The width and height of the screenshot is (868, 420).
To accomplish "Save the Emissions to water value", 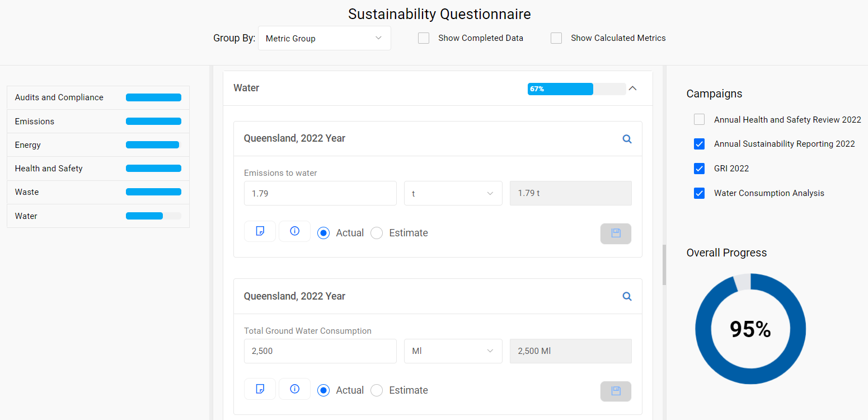I will click(x=616, y=234).
